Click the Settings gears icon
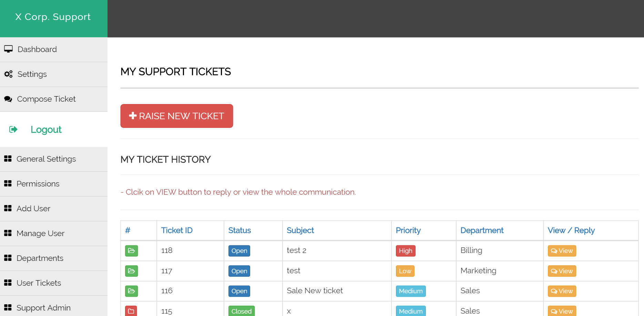This screenshot has width=644, height=316. pyautogui.click(x=8, y=74)
